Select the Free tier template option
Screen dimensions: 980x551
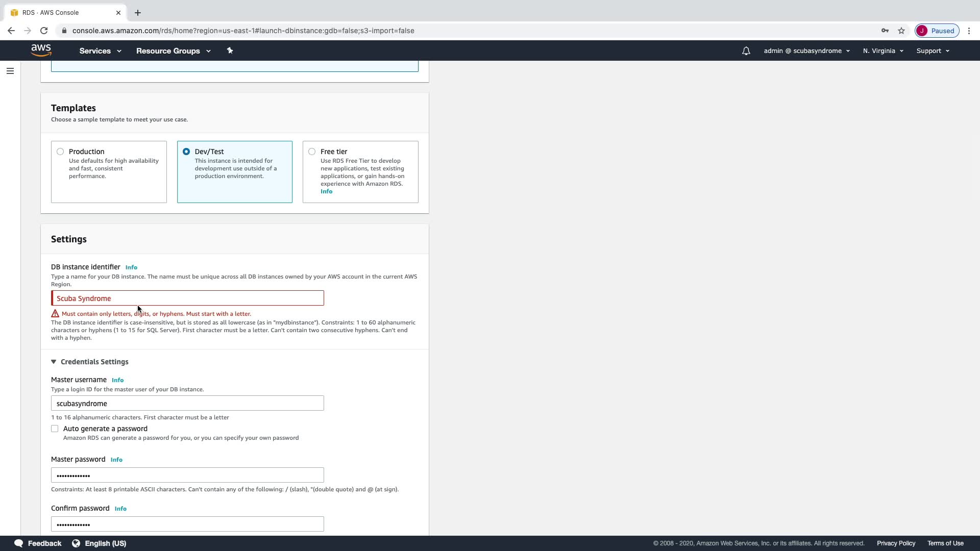pyautogui.click(x=312, y=152)
